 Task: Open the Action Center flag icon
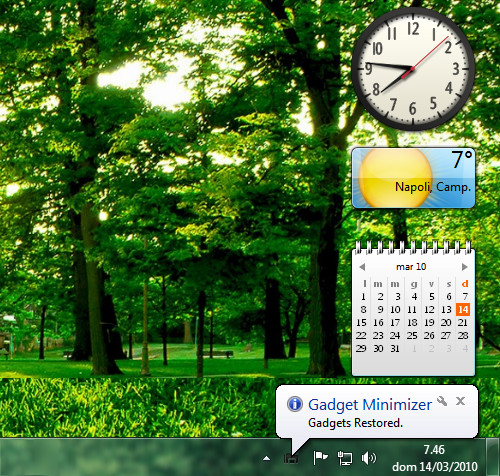click(x=320, y=458)
